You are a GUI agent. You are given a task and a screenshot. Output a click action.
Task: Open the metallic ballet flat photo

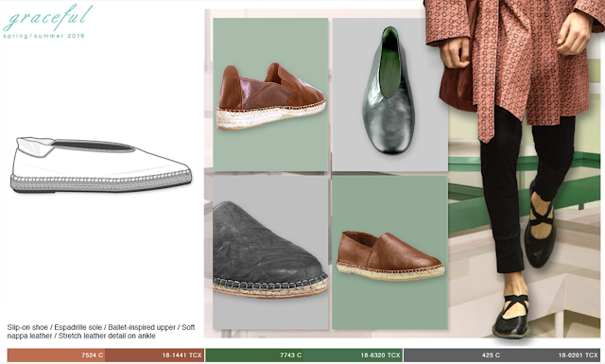coord(389,95)
